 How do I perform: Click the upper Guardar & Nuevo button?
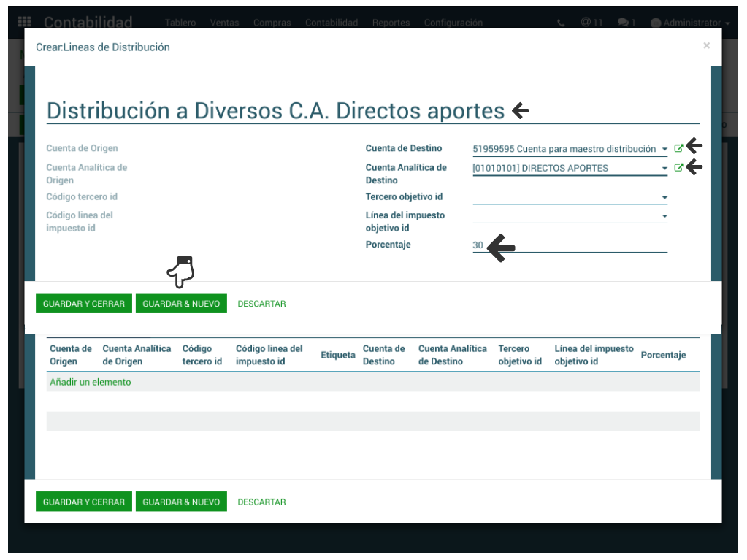coord(181,304)
